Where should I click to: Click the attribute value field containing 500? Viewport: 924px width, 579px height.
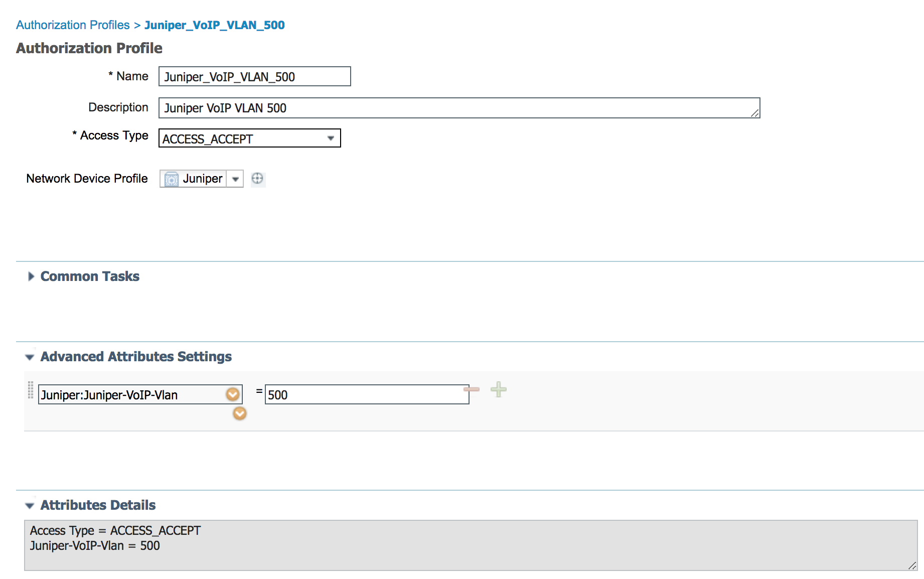[366, 395]
